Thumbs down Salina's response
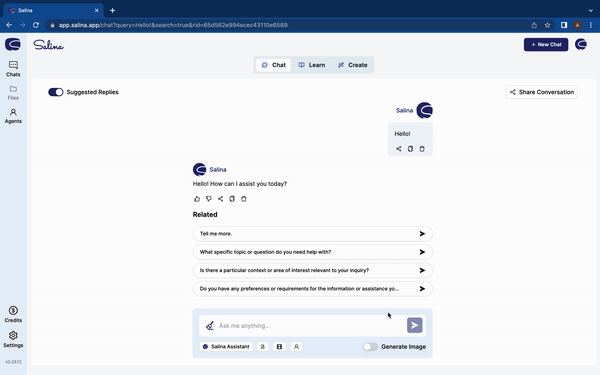 pyautogui.click(x=209, y=199)
